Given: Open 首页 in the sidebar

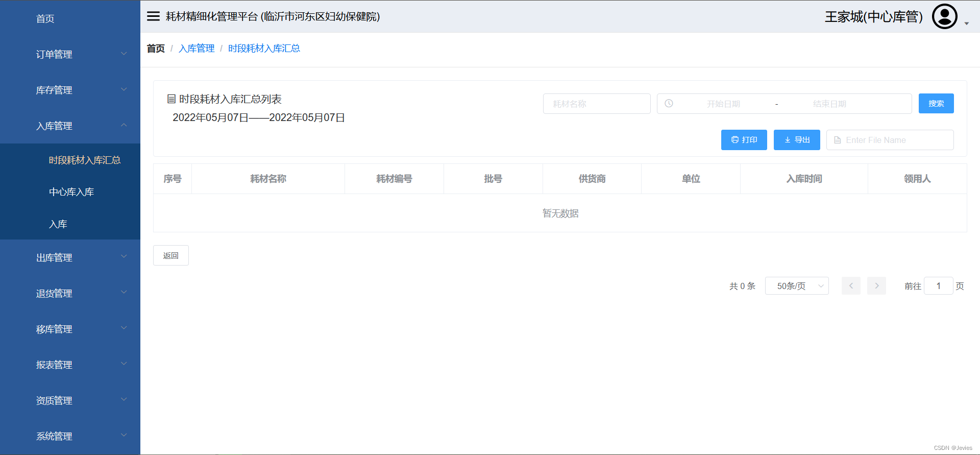Looking at the screenshot, I should coord(70,18).
